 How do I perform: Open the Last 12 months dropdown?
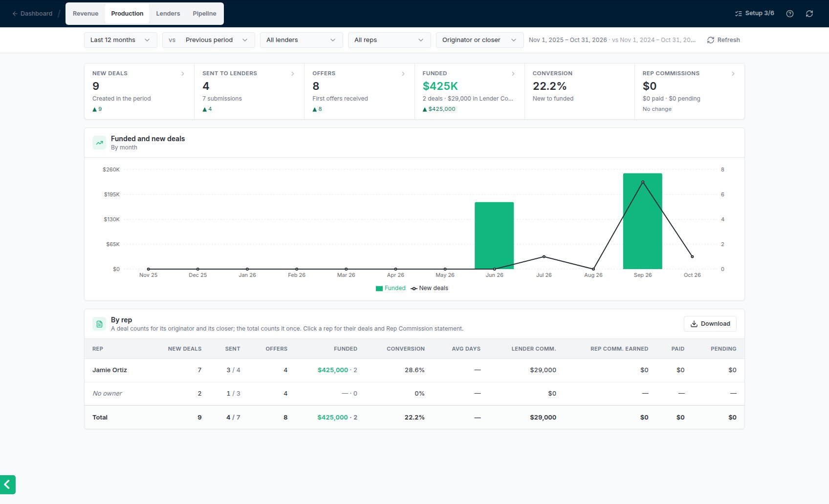click(x=121, y=40)
